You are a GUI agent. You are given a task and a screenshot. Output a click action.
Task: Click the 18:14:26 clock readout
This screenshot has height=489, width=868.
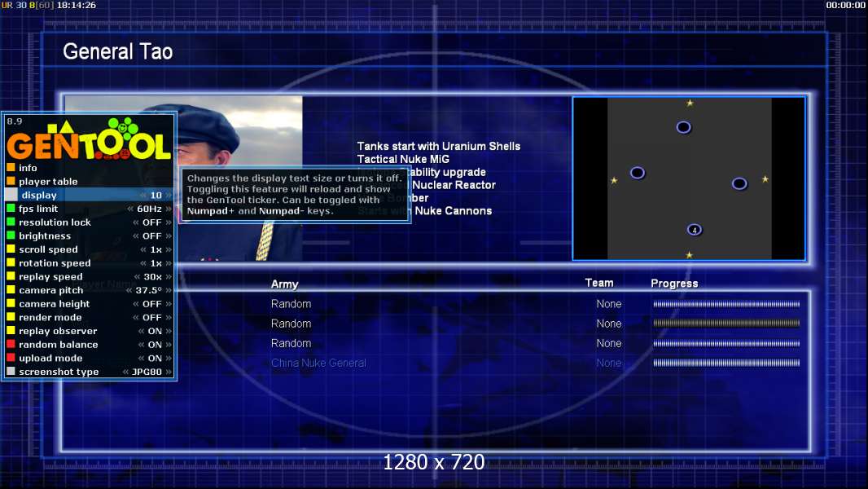point(77,5)
